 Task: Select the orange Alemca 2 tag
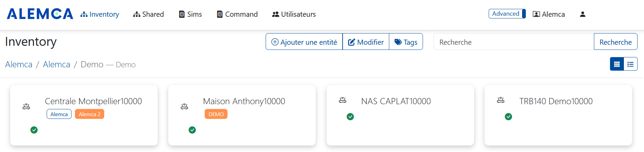coord(90,114)
